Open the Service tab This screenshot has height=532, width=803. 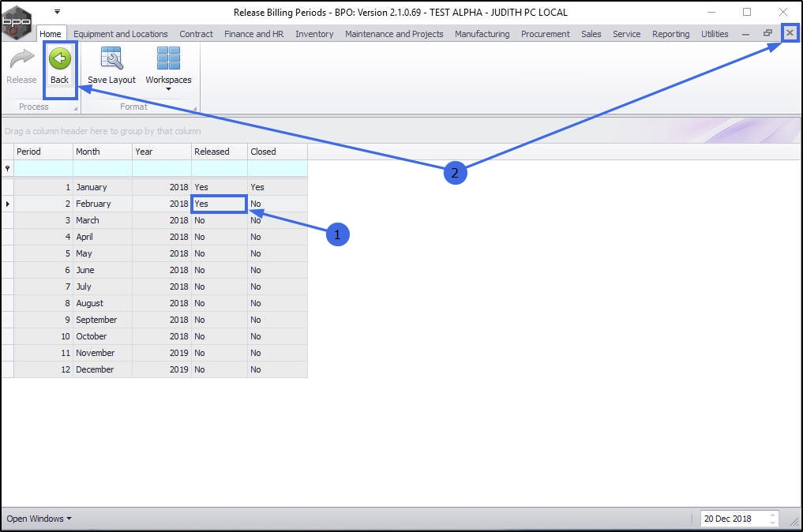626,34
